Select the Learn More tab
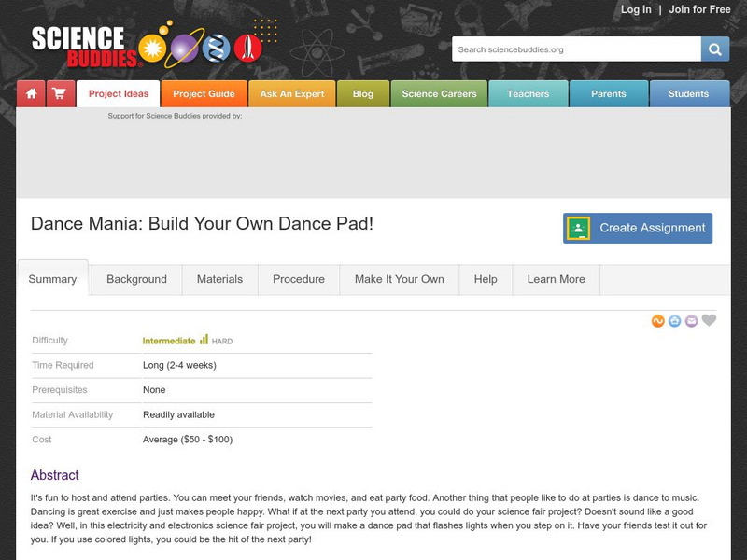The image size is (747, 560). tap(556, 279)
